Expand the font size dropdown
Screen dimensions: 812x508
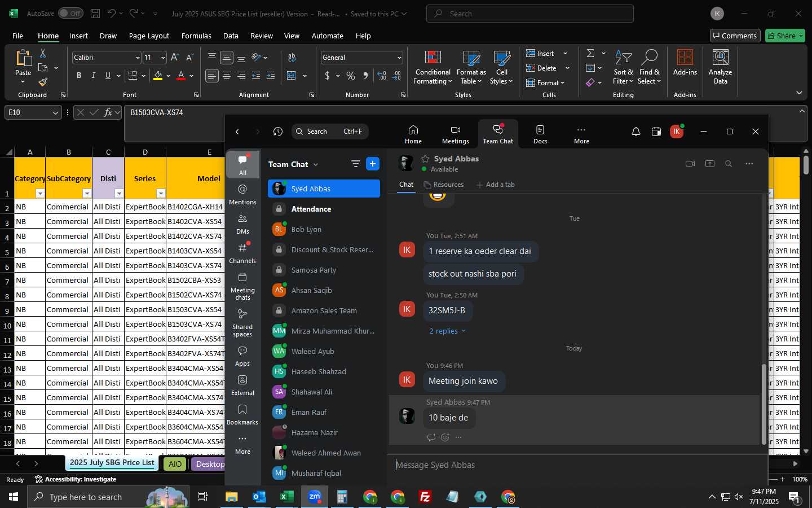coord(163,58)
